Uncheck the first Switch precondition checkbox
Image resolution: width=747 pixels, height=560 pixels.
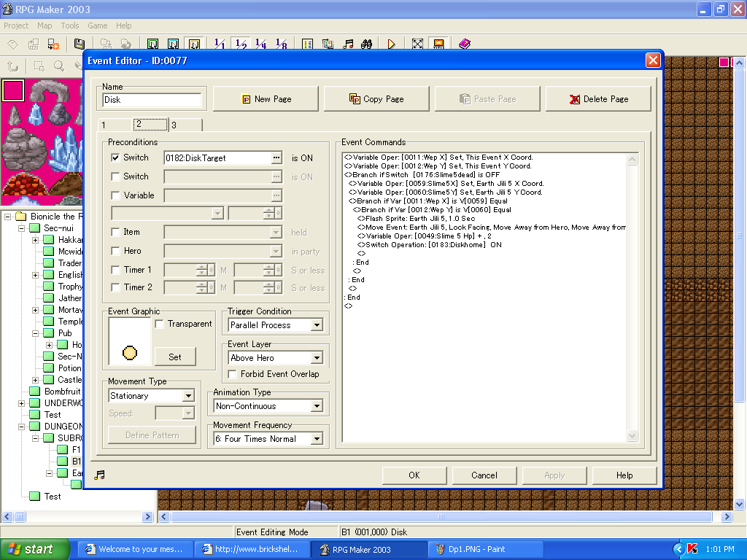pyautogui.click(x=115, y=157)
